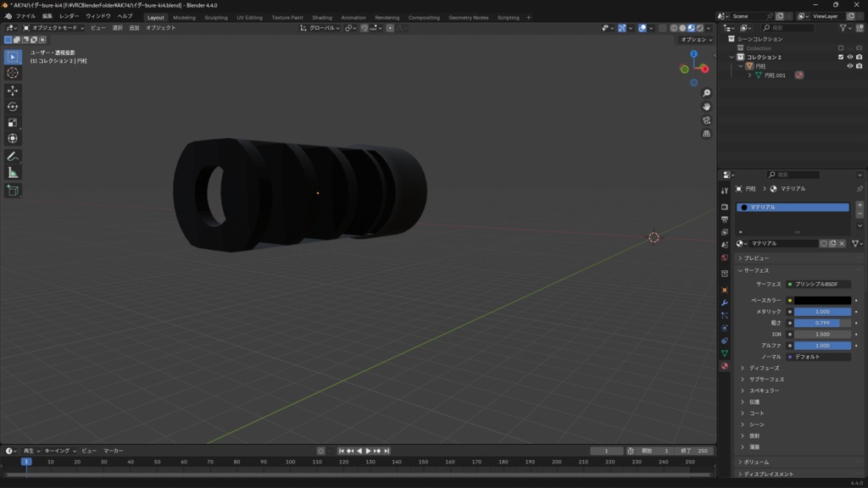868x488 pixels.
Task: Select the Select Box tool
Action: [13, 57]
